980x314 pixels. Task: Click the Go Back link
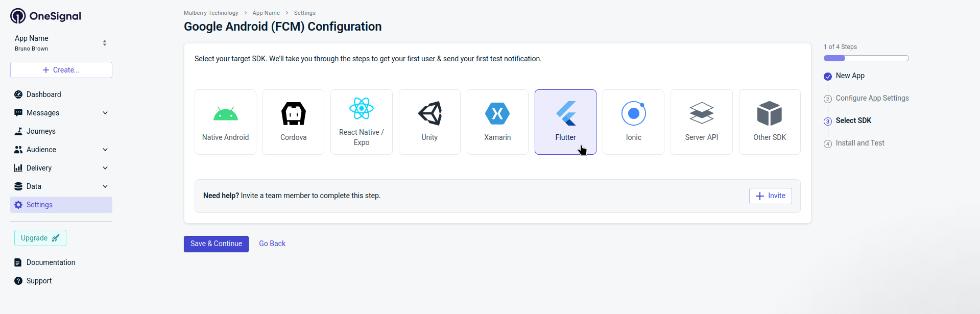(x=272, y=244)
